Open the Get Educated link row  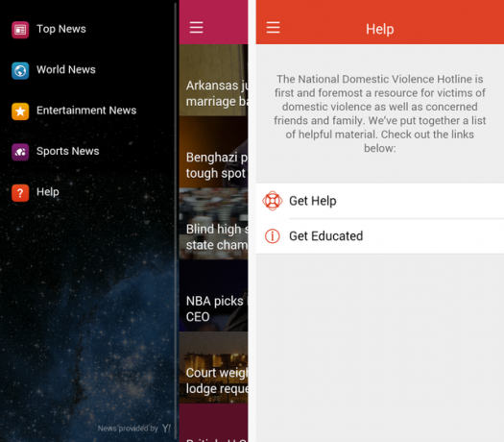pyautogui.click(x=380, y=236)
